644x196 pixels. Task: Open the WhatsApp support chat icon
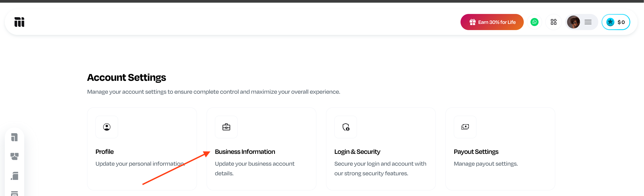click(534, 22)
